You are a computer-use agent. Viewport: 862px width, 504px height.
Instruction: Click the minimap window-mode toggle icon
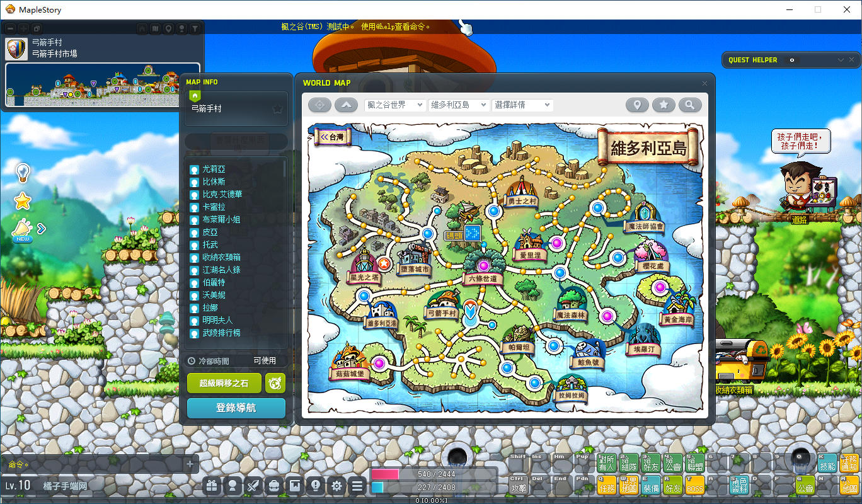37,28
